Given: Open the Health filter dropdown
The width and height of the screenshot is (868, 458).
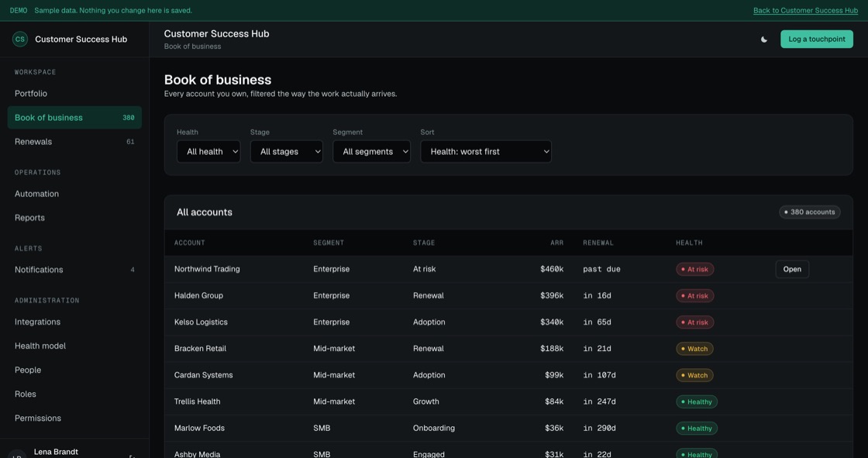Looking at the screenshot, I should [208, 151].
